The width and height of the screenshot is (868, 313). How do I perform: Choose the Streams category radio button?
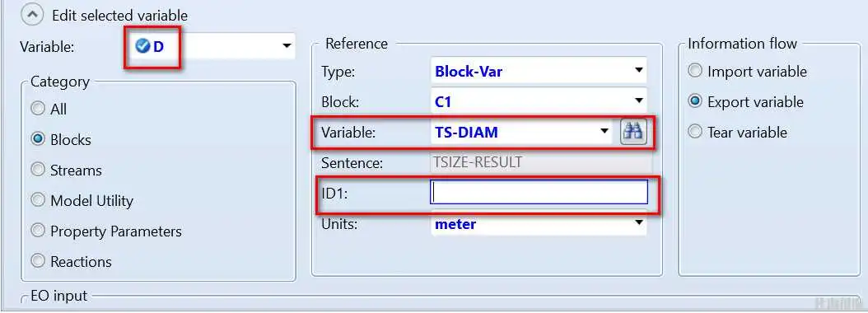click(38, 170)
